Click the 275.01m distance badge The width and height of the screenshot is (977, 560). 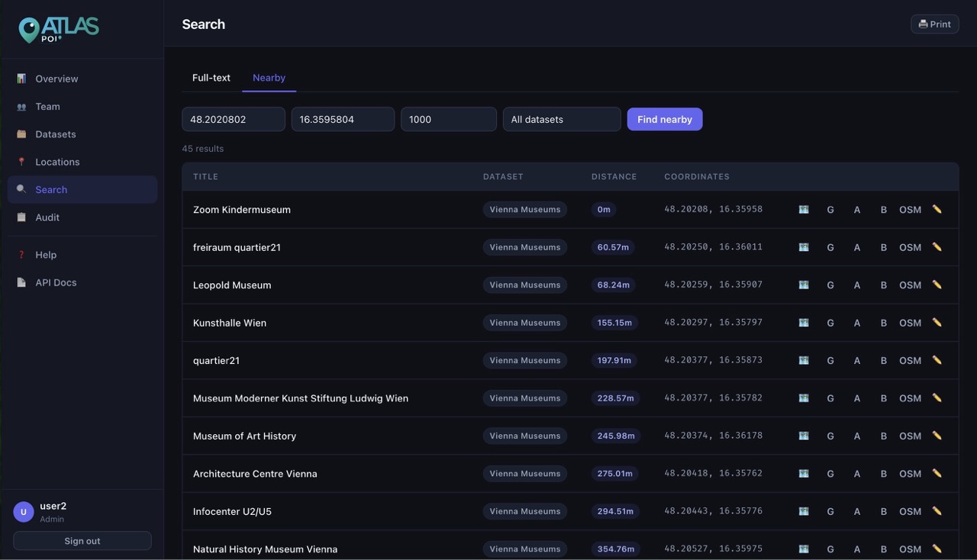(x=614, y=474)
